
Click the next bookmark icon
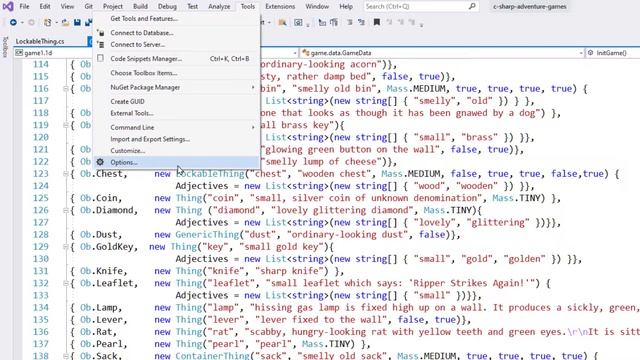click(x=401, y=22)
